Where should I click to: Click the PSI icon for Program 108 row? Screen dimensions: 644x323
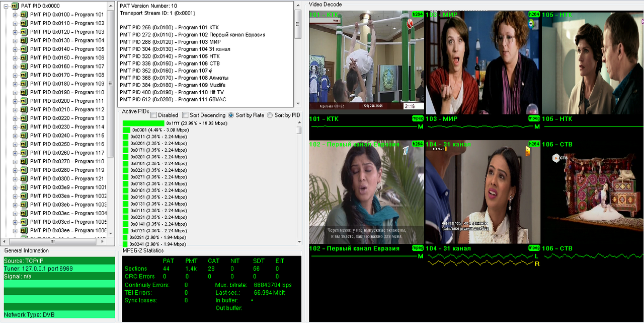coord(24,75)
